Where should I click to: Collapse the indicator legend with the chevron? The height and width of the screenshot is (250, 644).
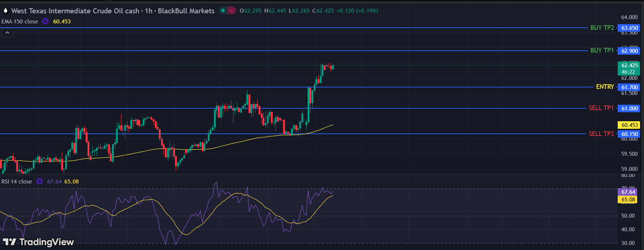[x=8, y=33]
